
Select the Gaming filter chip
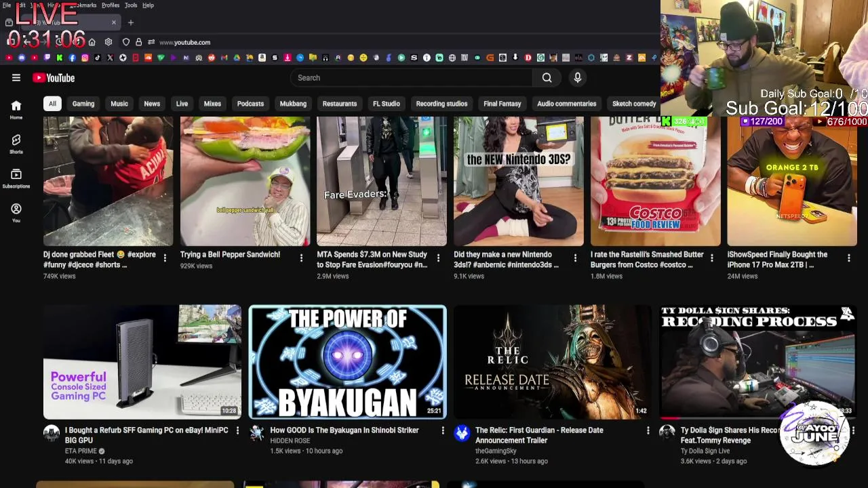[x=83, y=104]
